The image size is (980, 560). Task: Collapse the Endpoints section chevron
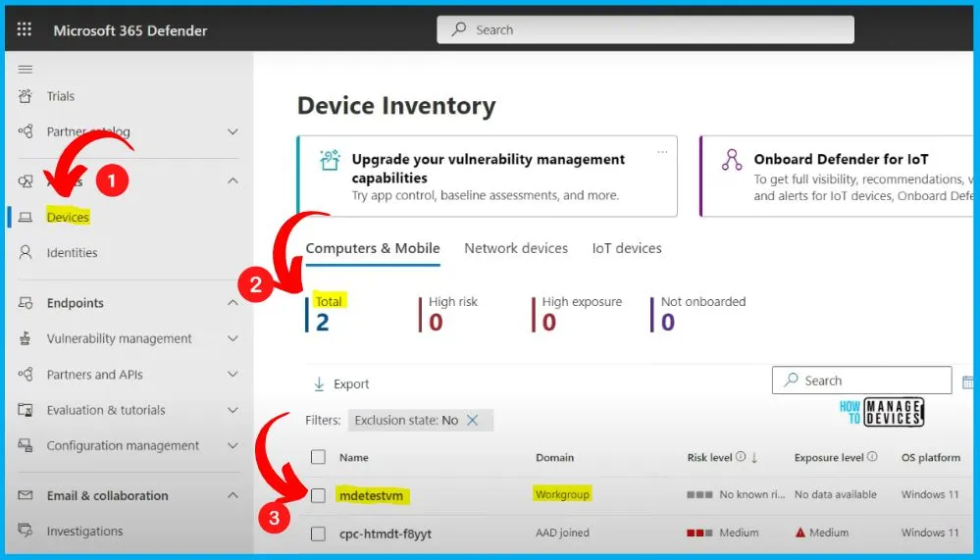click(232, 303)
